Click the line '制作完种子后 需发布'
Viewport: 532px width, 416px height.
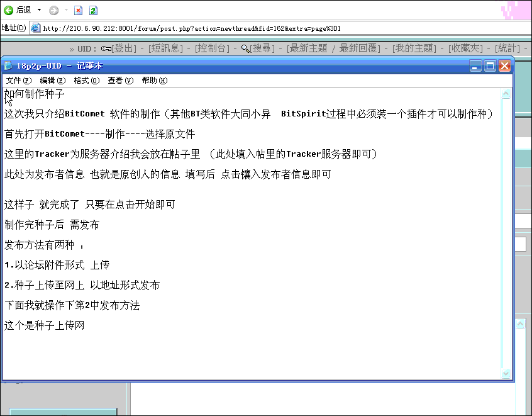52,225
